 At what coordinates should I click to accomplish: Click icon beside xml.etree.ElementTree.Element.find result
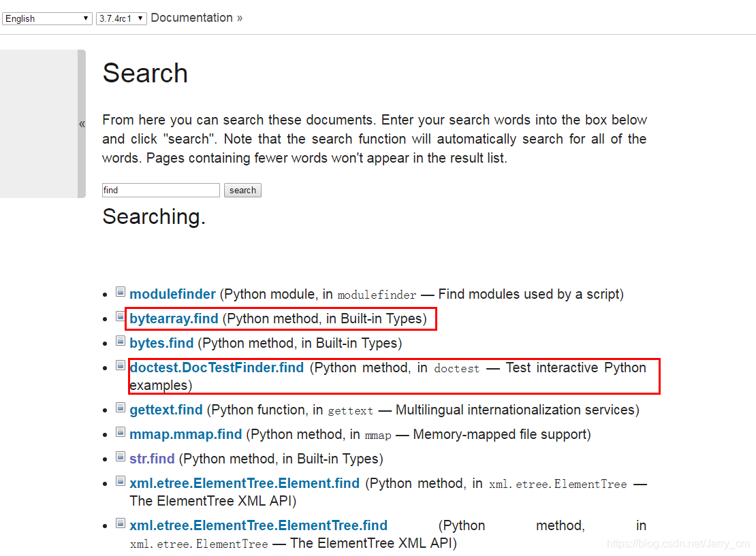tap(121, 481)
